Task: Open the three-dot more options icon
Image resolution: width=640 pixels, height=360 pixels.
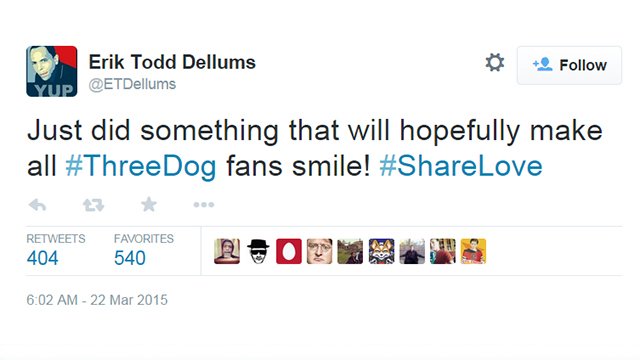Action: 204,204
